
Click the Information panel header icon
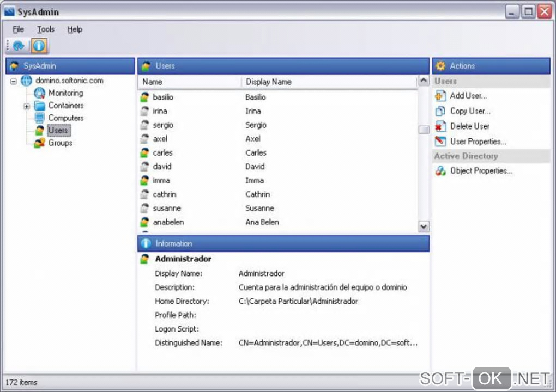(146, 243)
